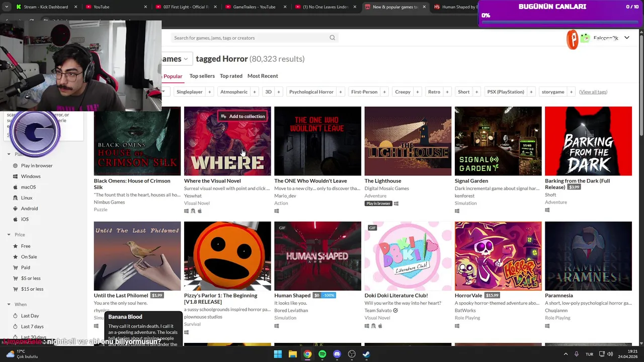This screenshot has height=362, width=644.
Task: Click the Psychological Horror tag label
Action: click(311, 92)
